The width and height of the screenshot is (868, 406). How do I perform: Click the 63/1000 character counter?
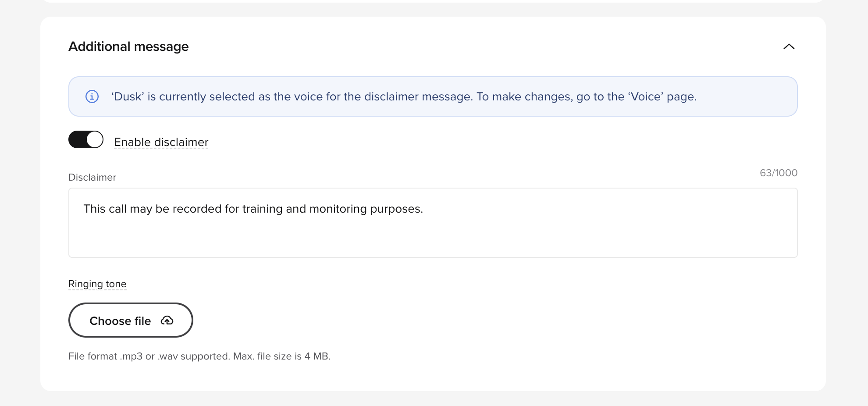click(778, 173)
